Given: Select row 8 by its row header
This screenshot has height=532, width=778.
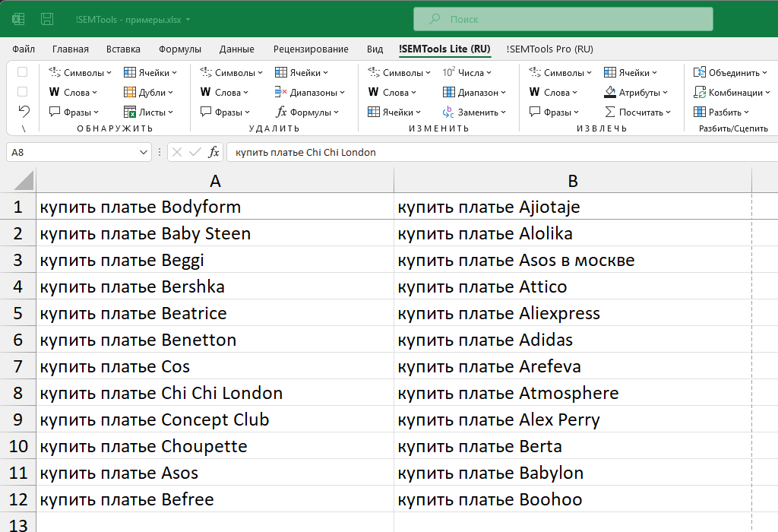Looking at the screenshot, I should (18, 393).
